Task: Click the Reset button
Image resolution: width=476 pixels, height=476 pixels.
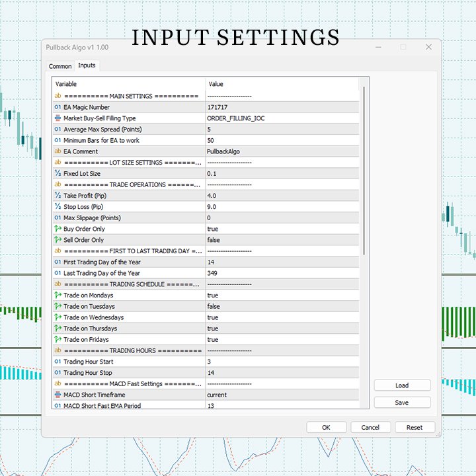Action: pos(415,428)
